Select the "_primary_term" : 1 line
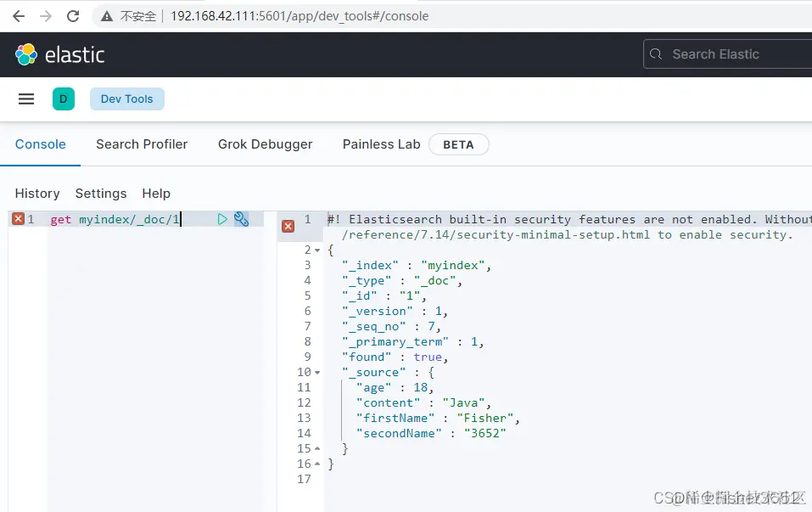This screenshot has height=512, width=812. point(412,341)
